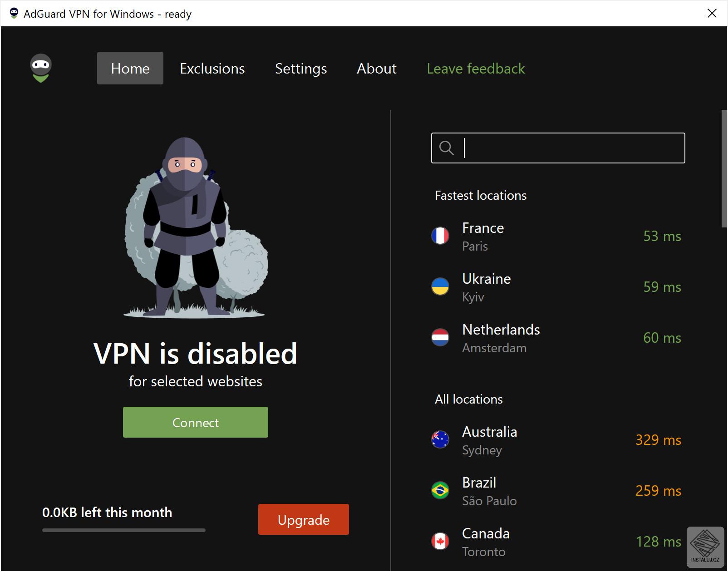Screen dimensions: 728x572
Task: Click the title bar AdGuard app icon
Action: click(14, 14)
